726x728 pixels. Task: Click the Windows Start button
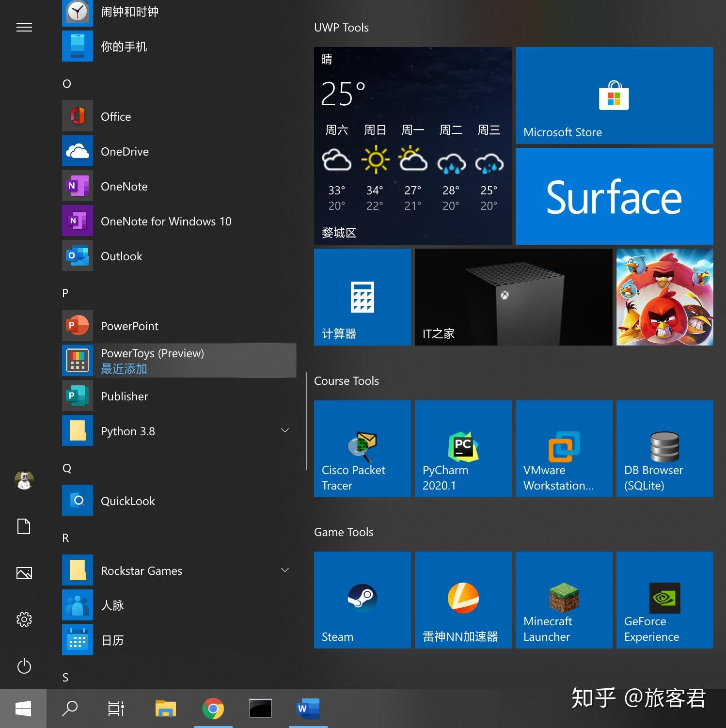click(x=23, y=709)
